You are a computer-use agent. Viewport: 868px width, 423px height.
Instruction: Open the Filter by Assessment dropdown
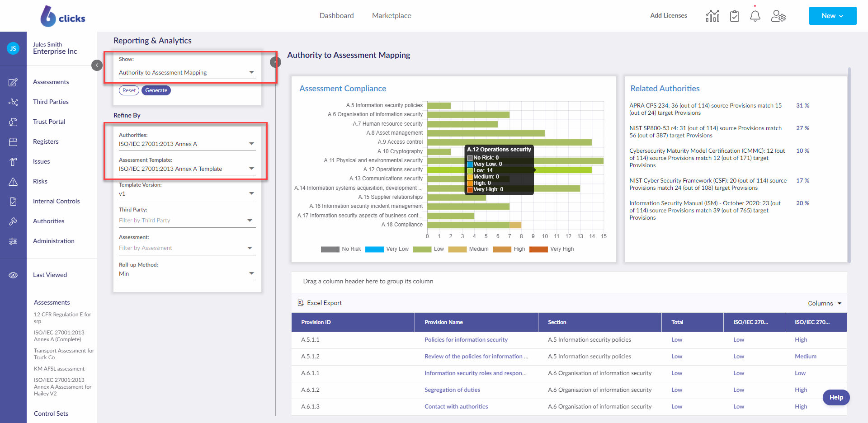coord(187,248)
